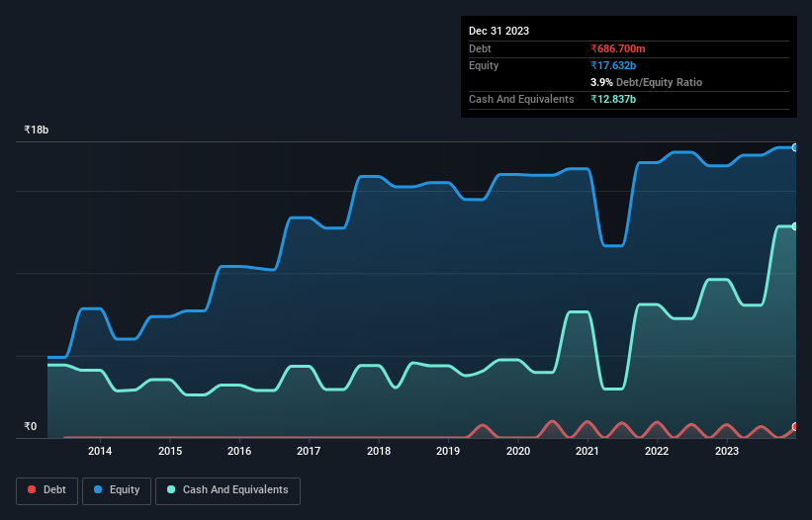Viewport: 812px width, 520px height.
Task: Click the Cash And Equivalents tooltip label
Action: 521,99
